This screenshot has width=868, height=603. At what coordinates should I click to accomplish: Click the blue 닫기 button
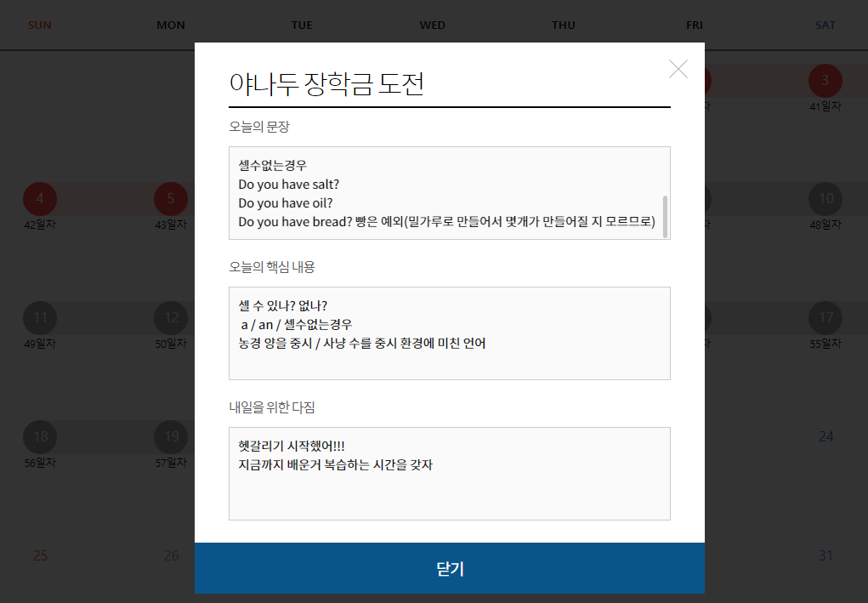pos(450,568)
